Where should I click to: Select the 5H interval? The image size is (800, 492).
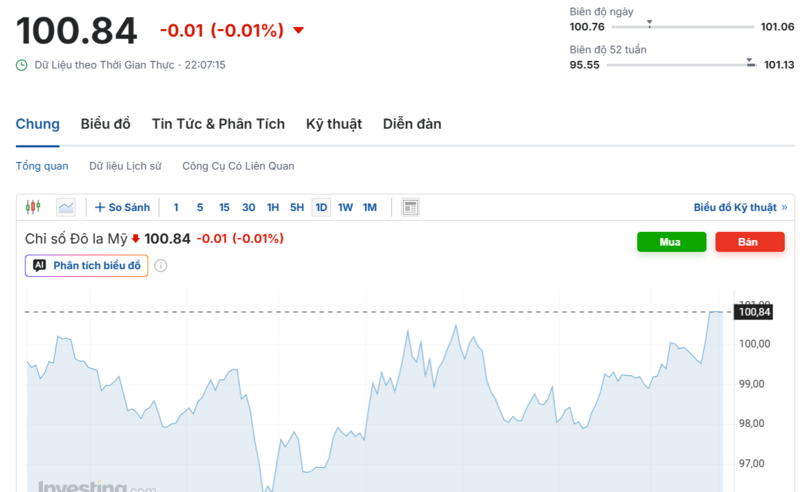click(x=297, y=207)
